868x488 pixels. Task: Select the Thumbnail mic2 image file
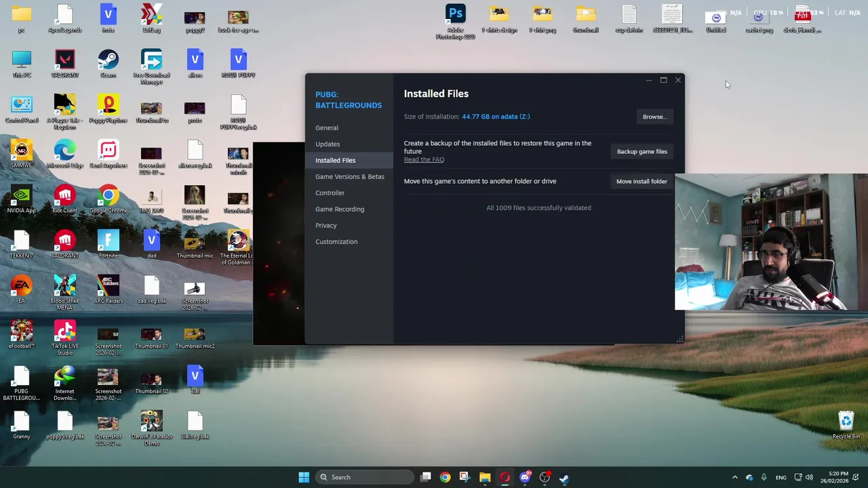[x=195, y=338]
